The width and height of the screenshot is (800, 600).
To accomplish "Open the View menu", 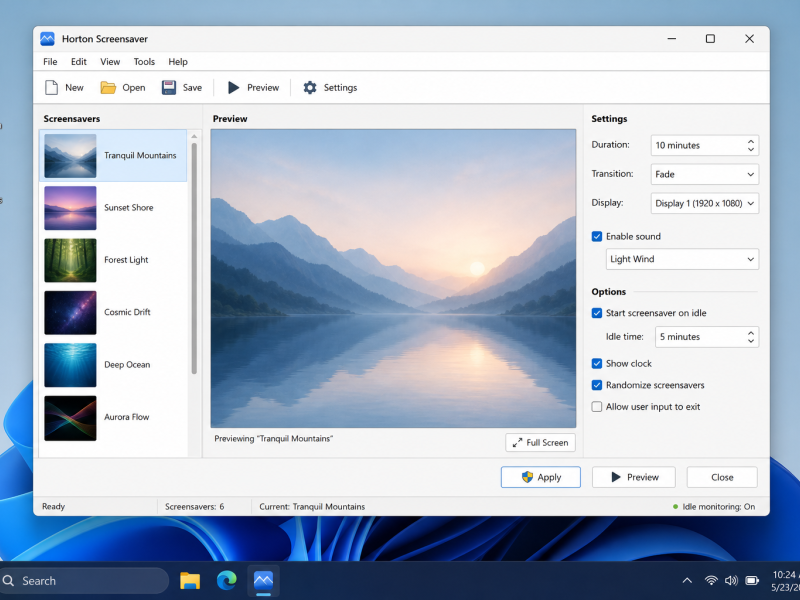I will tap(110, 62).
